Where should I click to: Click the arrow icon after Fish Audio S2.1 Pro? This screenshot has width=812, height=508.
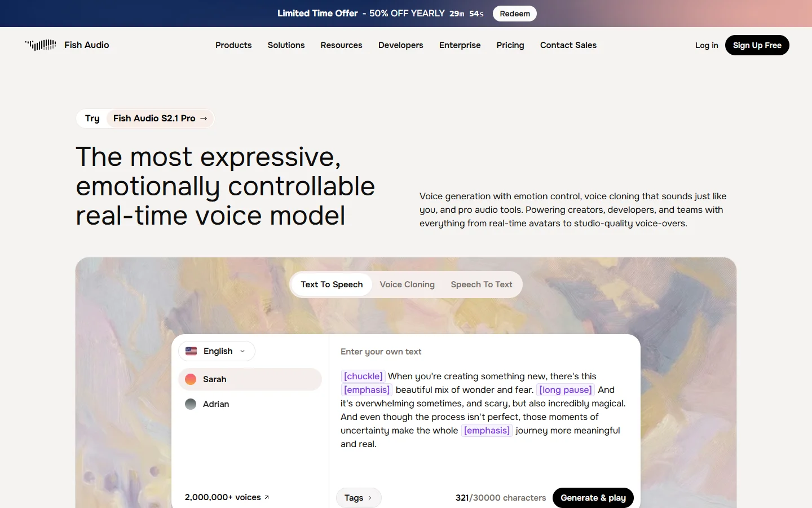coord(204,119)
